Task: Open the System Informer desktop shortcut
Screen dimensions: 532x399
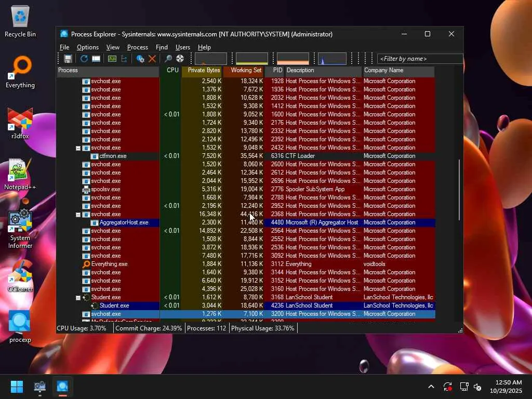Action: point(20,228)
